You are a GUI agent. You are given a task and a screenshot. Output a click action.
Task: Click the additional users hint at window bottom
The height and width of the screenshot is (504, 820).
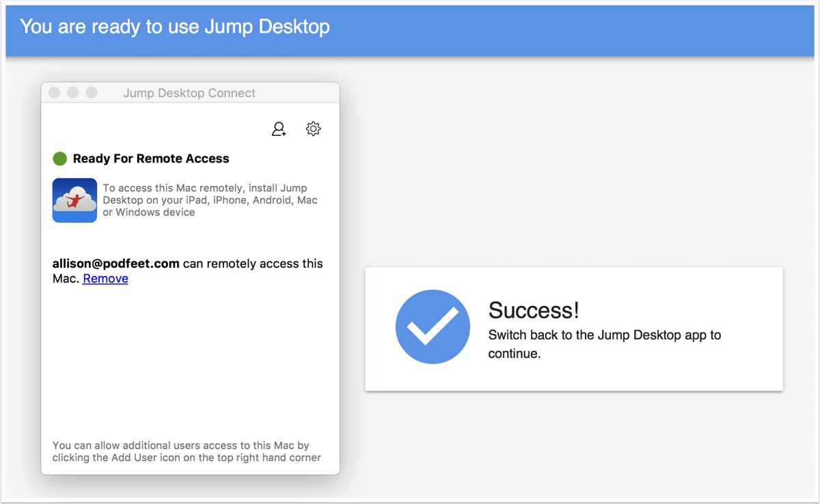(x=186, y=451)
